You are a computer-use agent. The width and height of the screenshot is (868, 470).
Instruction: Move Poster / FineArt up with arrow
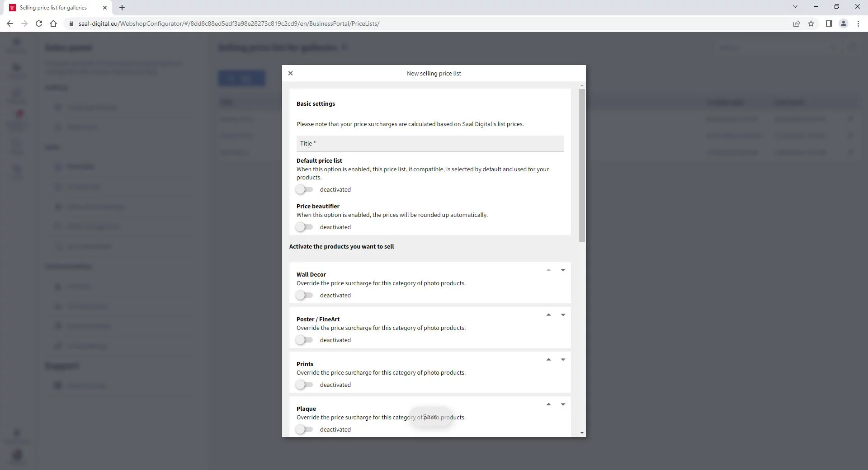[548, 315]
